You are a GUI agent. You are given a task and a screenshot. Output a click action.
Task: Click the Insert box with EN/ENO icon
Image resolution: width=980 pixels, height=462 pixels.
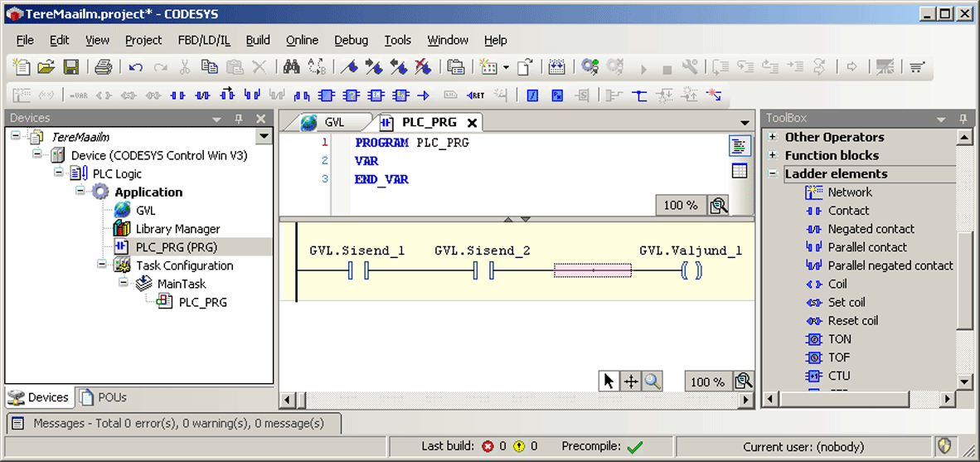coord(376,95)
